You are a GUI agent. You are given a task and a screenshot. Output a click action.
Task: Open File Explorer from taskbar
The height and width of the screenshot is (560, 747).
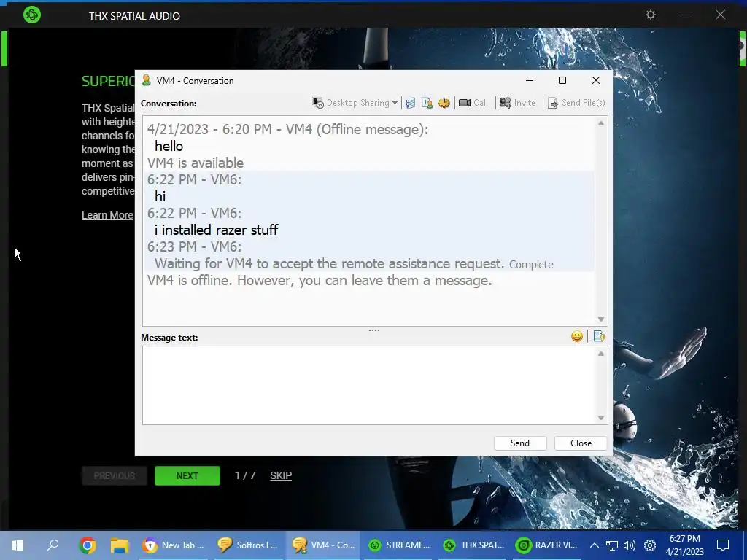click(x=120, y=545)
